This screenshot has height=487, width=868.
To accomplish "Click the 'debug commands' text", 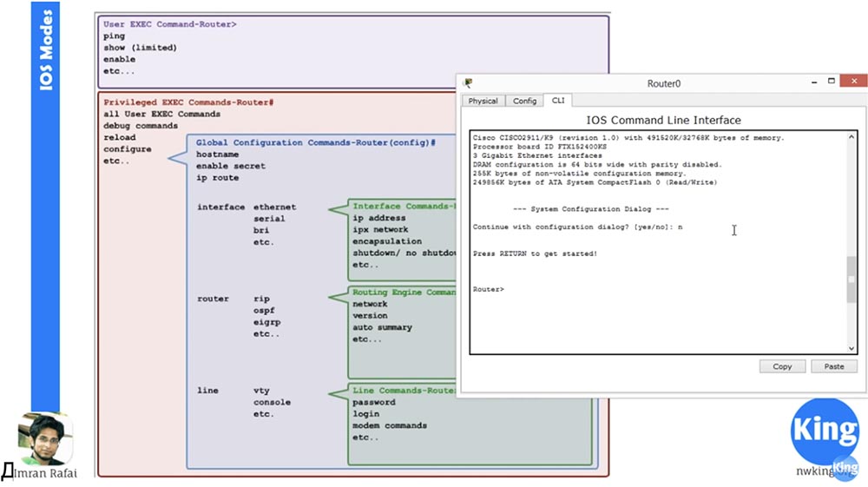I will 141,126.
